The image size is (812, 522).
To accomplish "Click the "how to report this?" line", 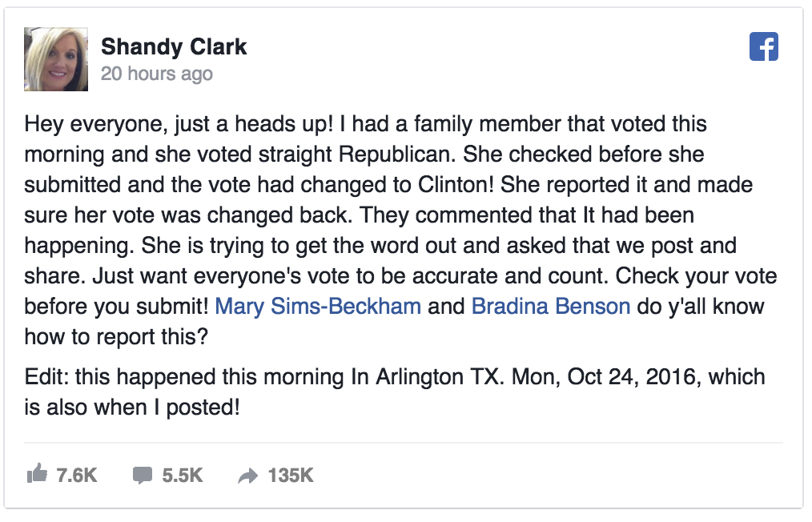I will point(116,337).
